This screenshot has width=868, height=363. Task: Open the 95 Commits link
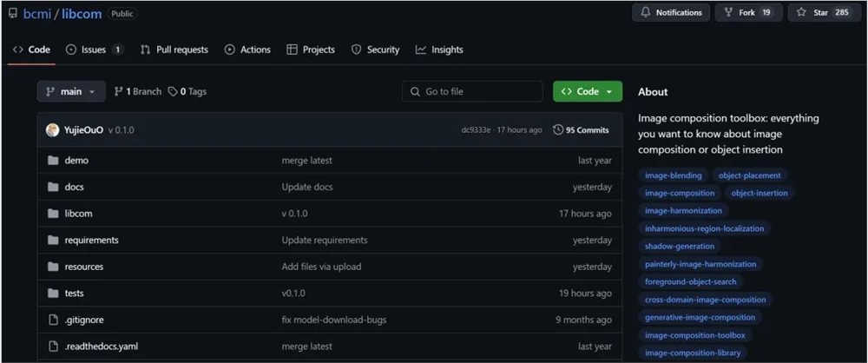(582, 130)
